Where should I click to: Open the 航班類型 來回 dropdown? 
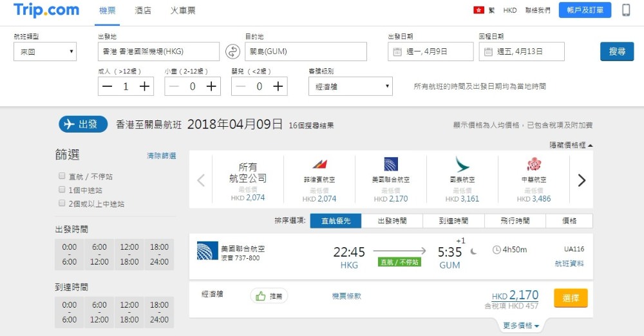(45, 51)
